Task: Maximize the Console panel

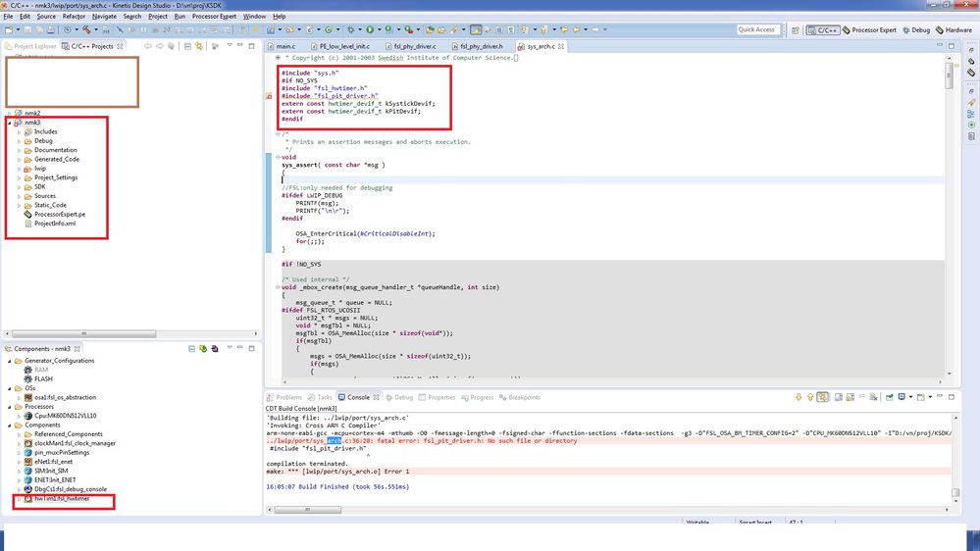Action: pos(952,397)
